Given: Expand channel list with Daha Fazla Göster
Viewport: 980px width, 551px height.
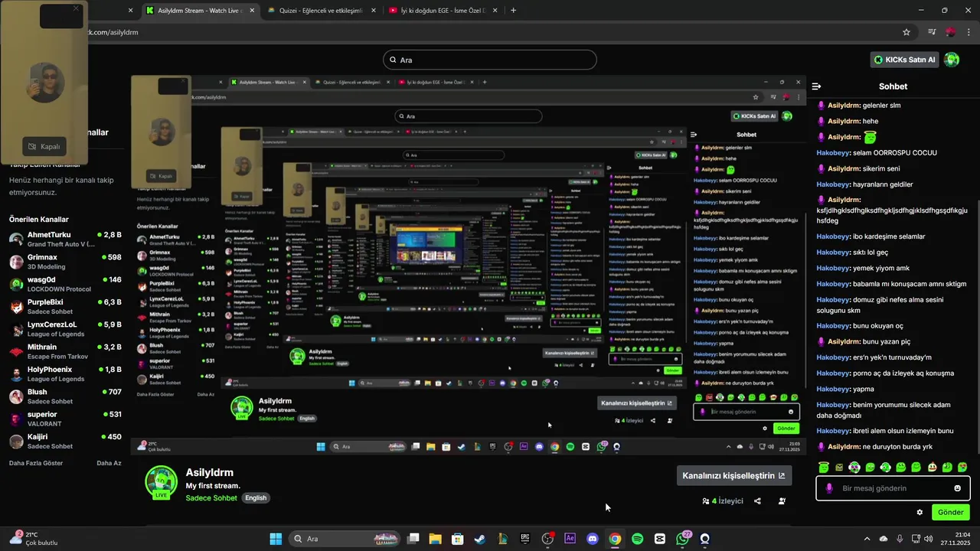Looking at the screenshot, I should (x=36, y=463).
